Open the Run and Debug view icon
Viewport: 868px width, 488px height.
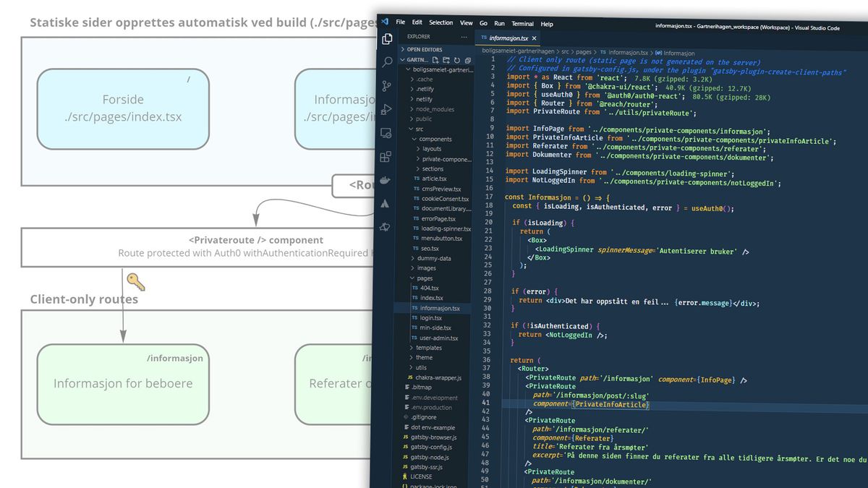(386, 109)
